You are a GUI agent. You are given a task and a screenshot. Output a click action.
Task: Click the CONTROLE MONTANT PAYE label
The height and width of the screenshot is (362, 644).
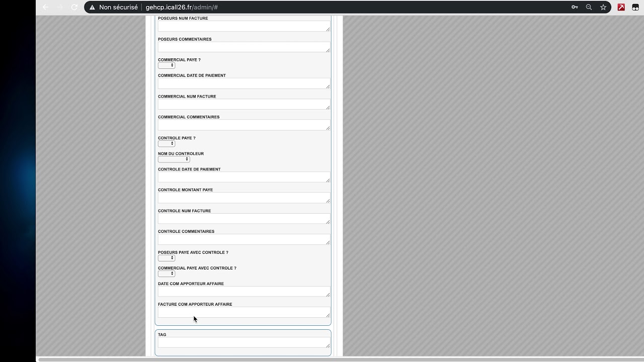tap(185, 190)
